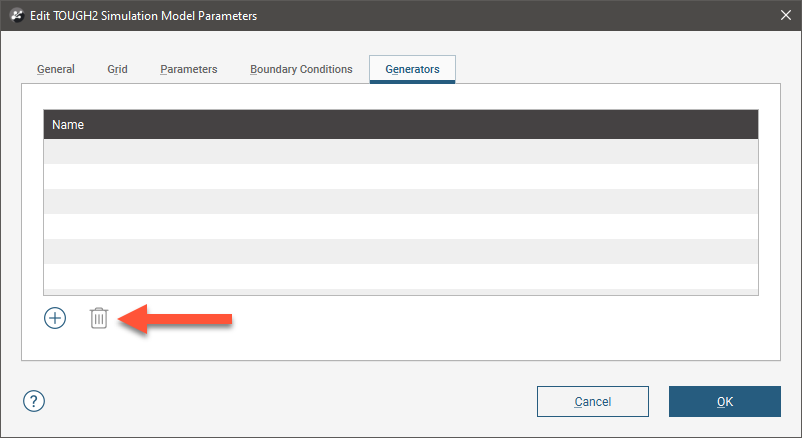Image resolution: width=802 pixels, height=438 pixels.
Task: Open the Grid tab
Action: point(117,69)
